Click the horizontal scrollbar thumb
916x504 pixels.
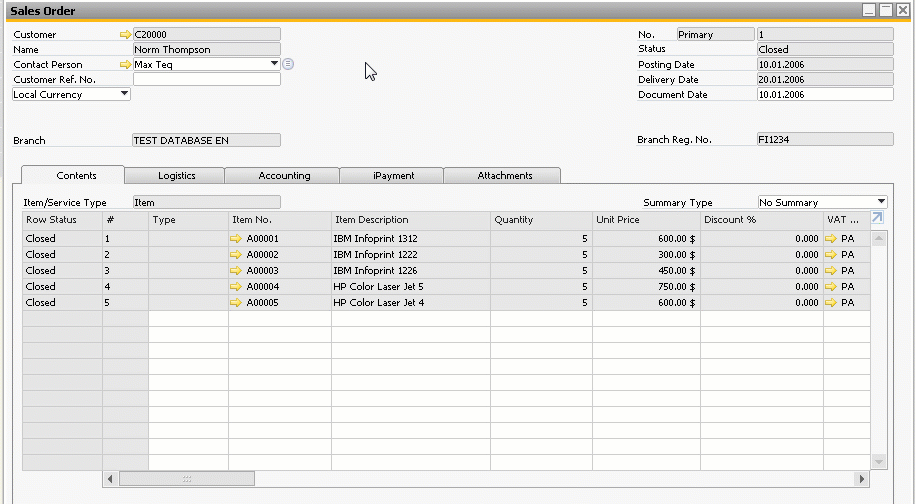(187, 479)
